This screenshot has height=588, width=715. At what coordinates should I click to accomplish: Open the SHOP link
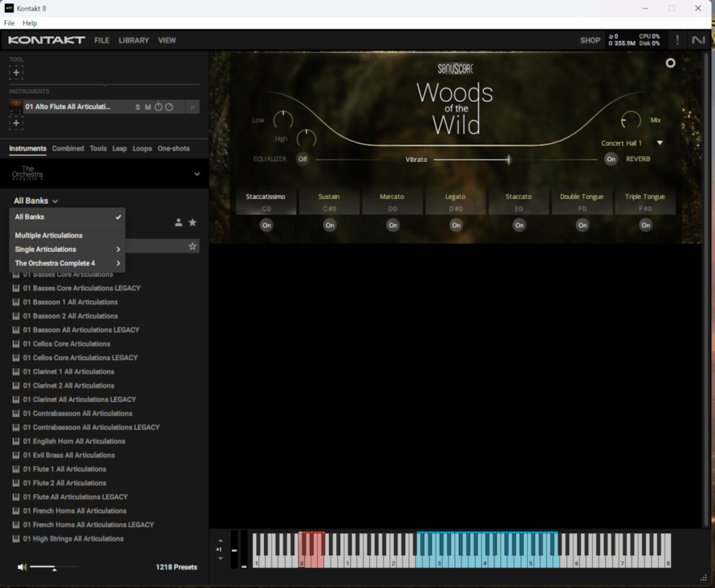pyautogui.click(x=590, y=40)
